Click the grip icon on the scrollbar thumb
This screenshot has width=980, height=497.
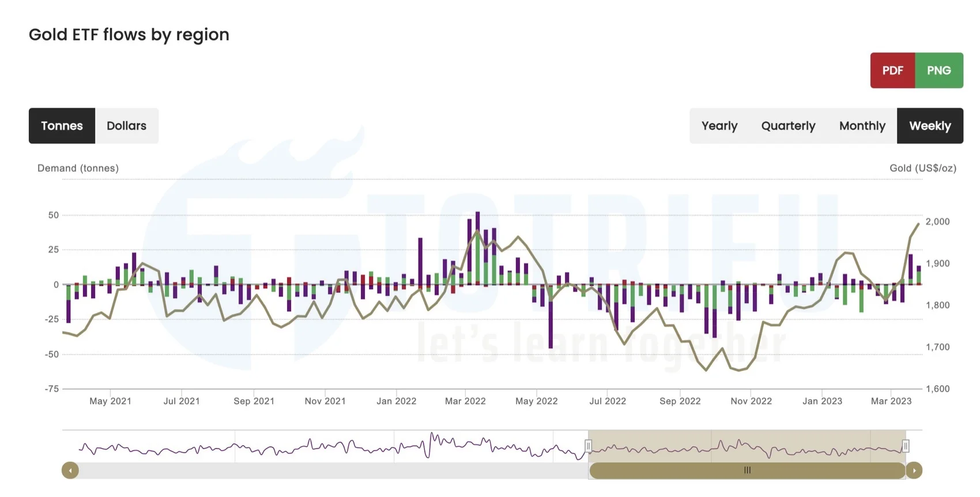point(748,470)
